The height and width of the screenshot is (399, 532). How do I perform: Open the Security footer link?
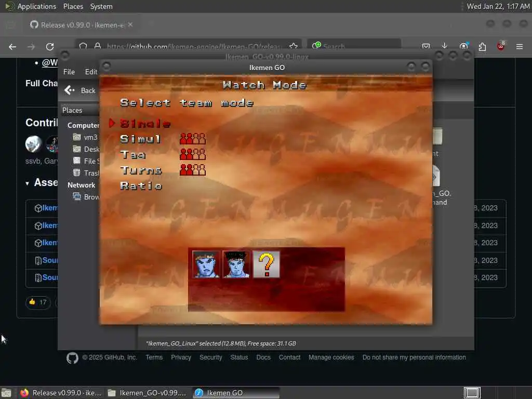pos(211,357)
